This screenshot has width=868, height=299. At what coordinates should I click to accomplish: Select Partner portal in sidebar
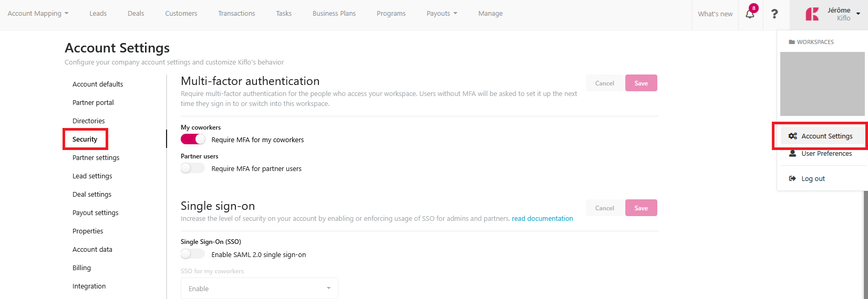(x=93, y=102)
